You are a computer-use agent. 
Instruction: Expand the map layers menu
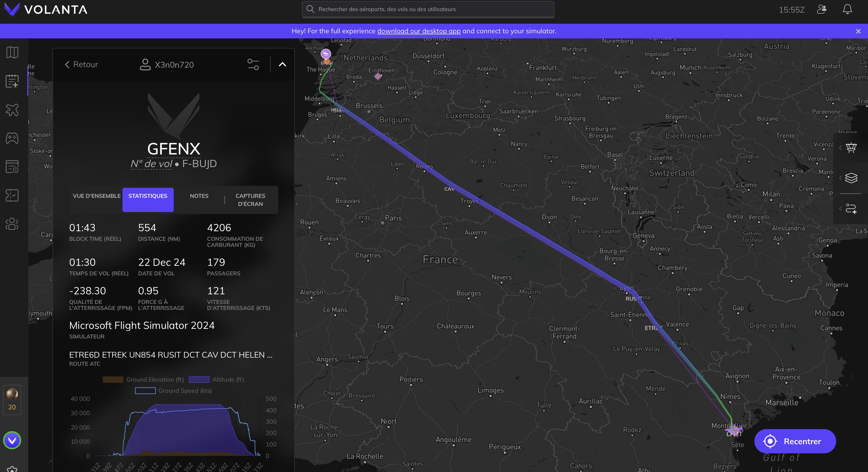[851, 178]
